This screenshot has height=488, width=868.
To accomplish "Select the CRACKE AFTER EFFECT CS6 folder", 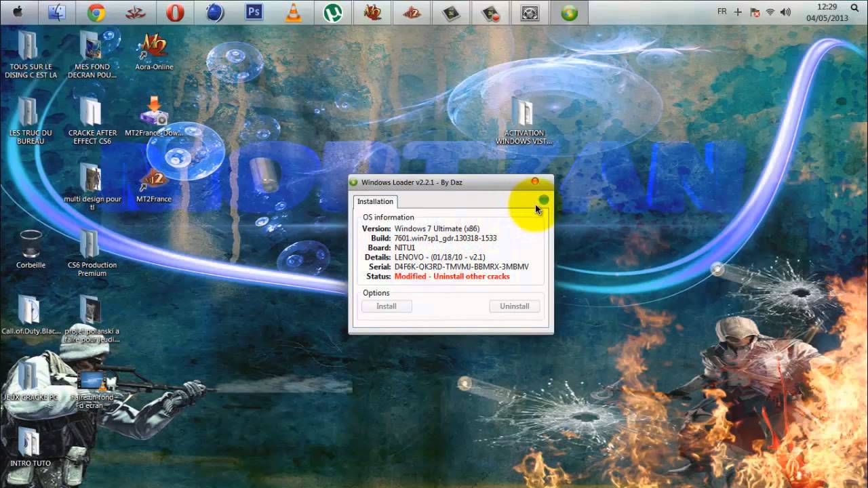I will coord(92,121).
